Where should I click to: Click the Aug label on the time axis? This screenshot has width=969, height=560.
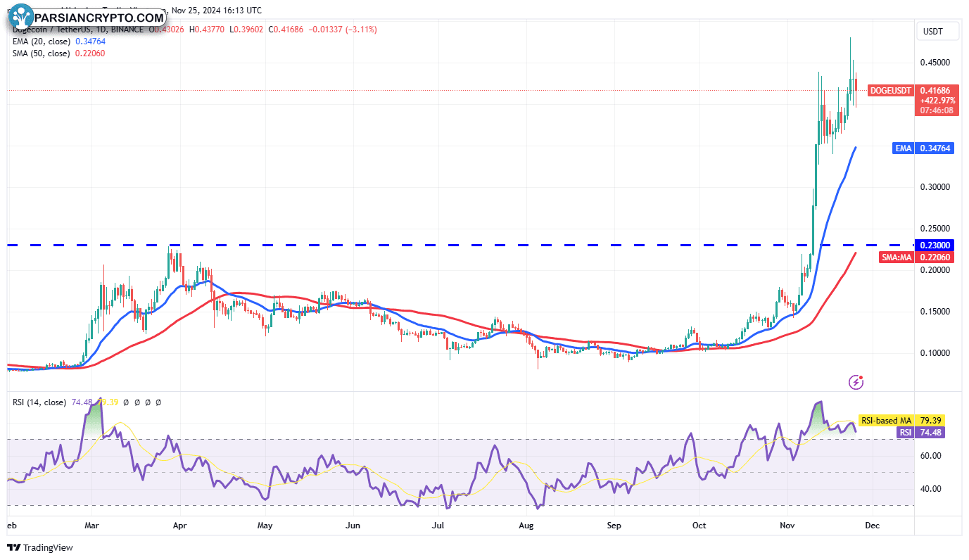click(x=525, y=525)
